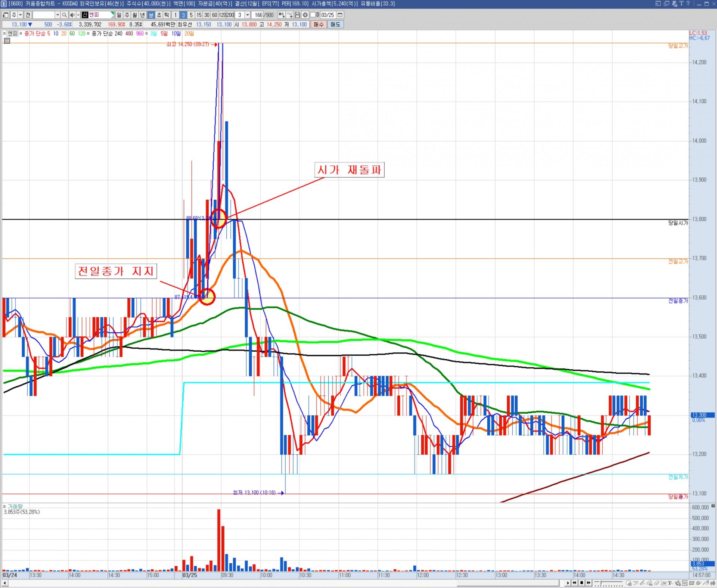Click the text annotation tool icon
The image size is (717, 588).
point(671,583)
